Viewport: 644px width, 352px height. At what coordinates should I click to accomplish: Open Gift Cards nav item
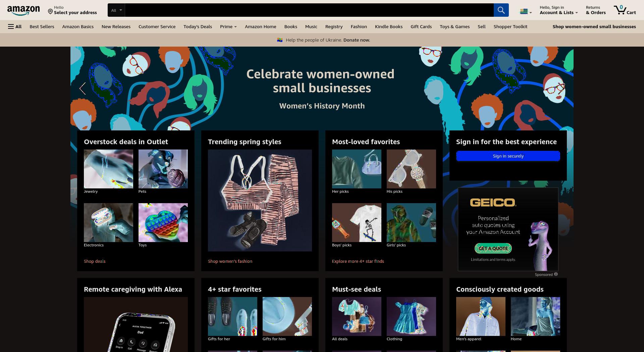click(421, 26)
